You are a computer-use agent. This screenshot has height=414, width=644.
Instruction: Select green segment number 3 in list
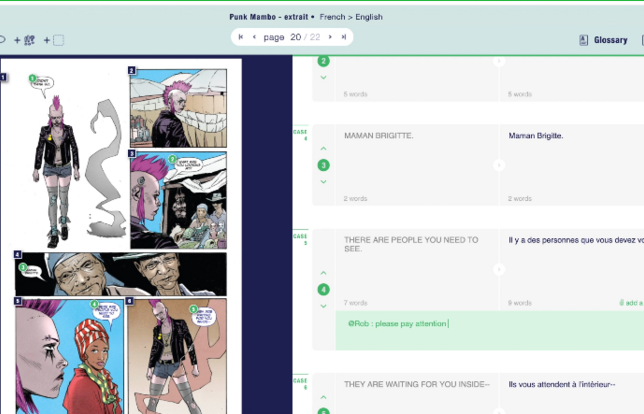click(x=323, y=165)
